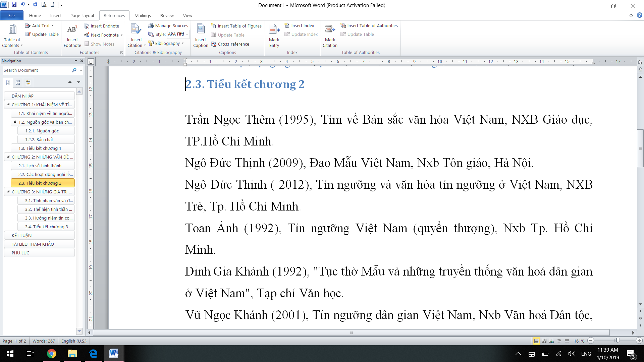Image resolution: width=644 pixels, height=362 pixels.
Task: Select Print Layout view in status bar
Action: 536,341
